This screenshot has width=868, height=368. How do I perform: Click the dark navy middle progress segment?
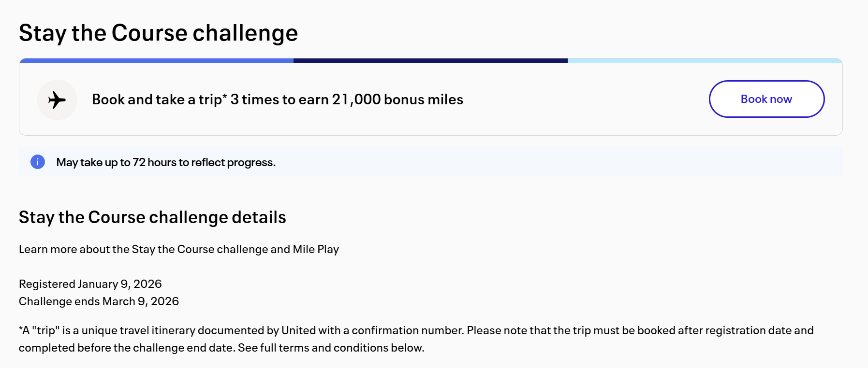(430, 61)
